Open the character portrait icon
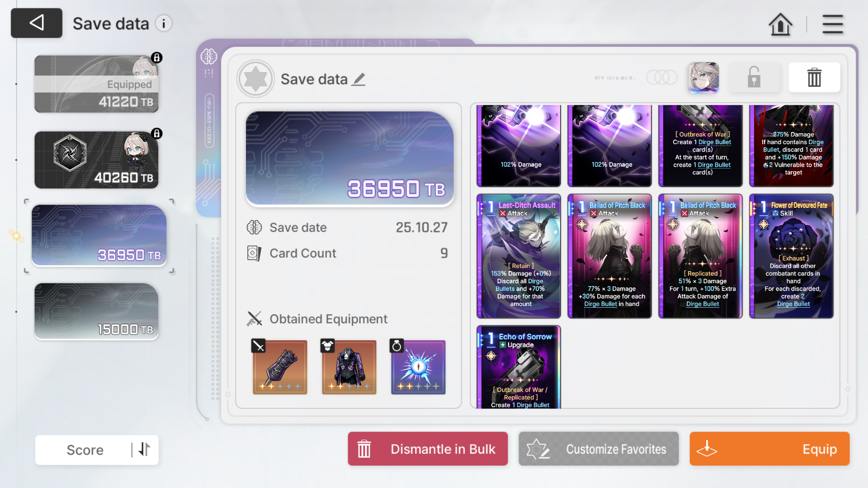The width and height of the screenshot is (868, 488). 703,78
